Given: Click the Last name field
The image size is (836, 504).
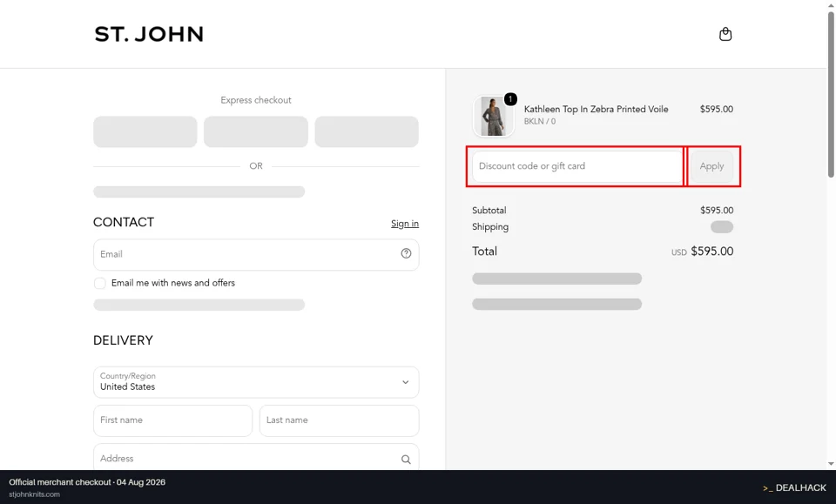Looking at the screenshot, I should 339,420.
